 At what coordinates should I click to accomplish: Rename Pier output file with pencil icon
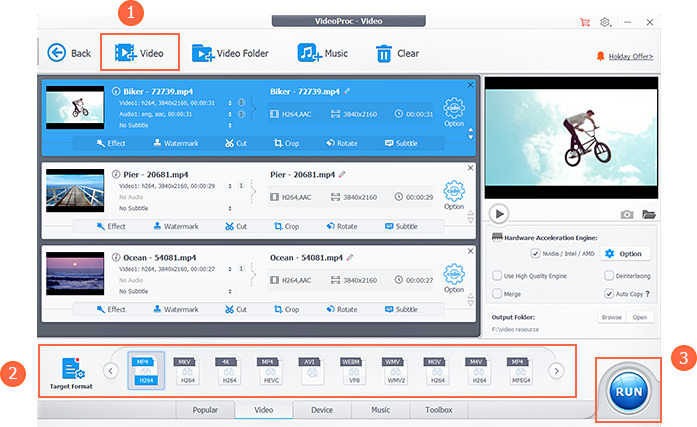click(342, 174)
